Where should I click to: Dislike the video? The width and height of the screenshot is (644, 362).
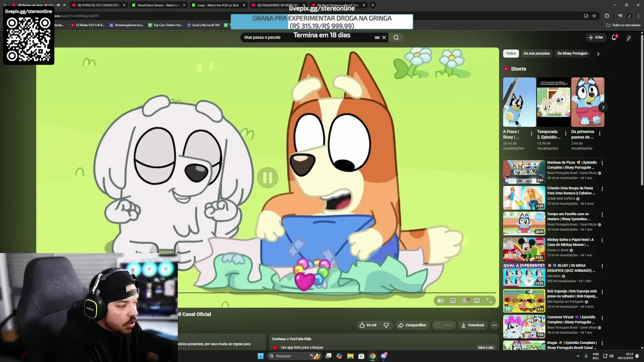click(386, 325)
